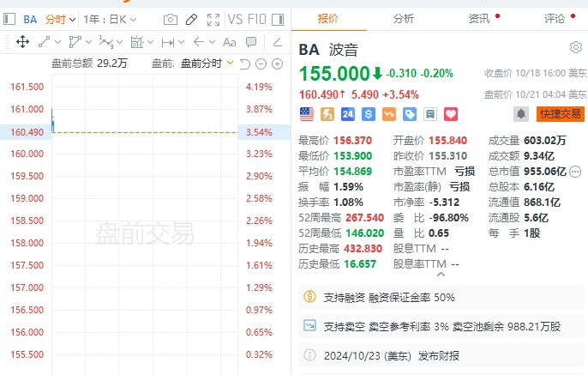Viewport: 588px width, 375px height.
Task: Toggle the right side panel icon
Action: tap(278, 20)
